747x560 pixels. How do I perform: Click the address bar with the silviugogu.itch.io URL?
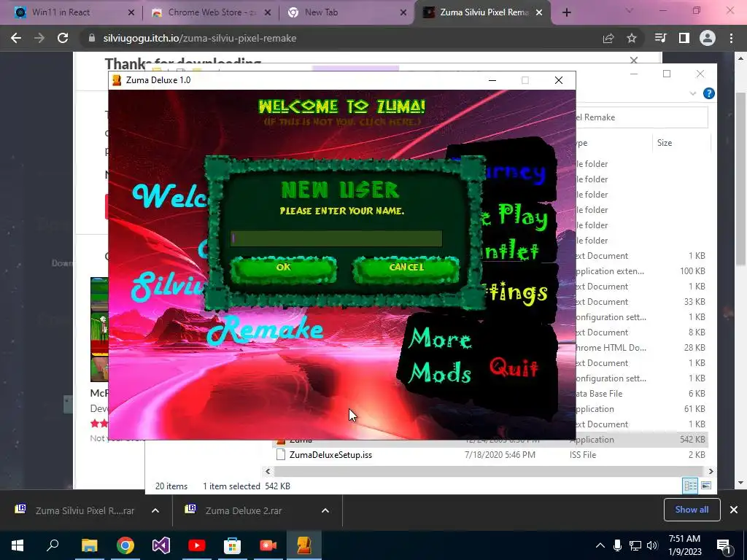(200, 38)
